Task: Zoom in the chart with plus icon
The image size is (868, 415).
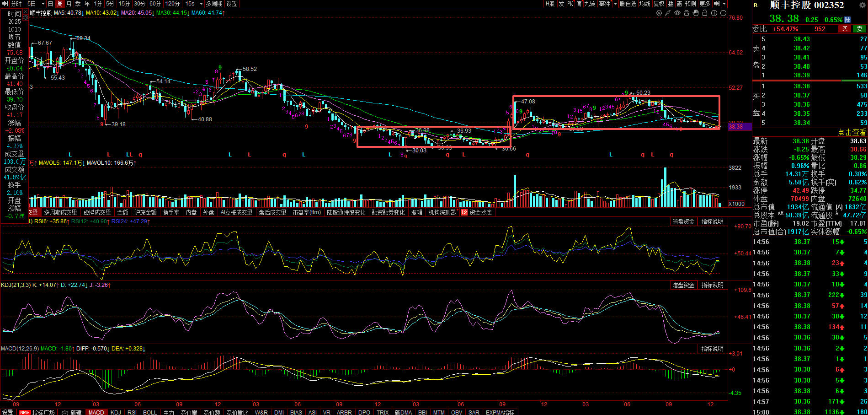Action: 714,13
